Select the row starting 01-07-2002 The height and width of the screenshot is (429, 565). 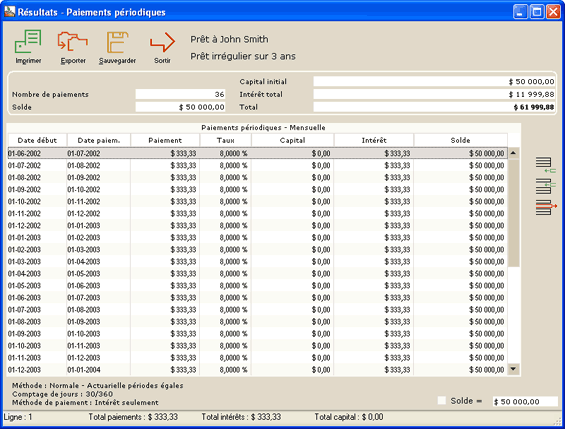click(257, 165)
